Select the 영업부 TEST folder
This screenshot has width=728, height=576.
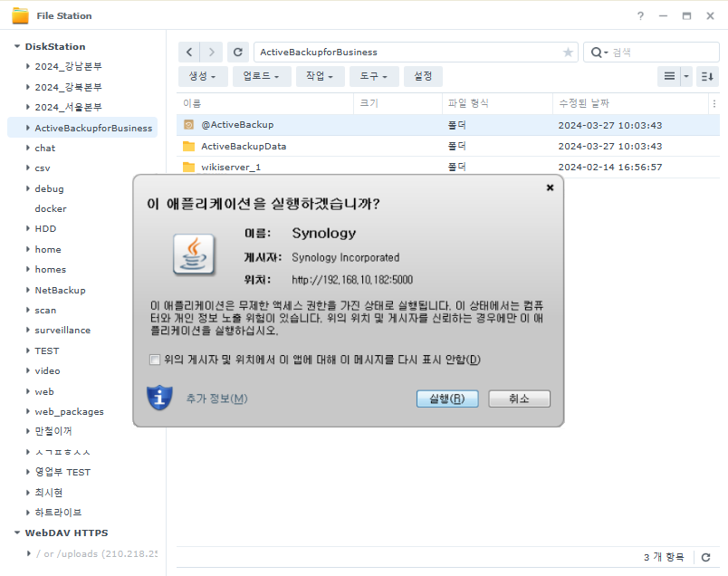click(x=62, y=472)
